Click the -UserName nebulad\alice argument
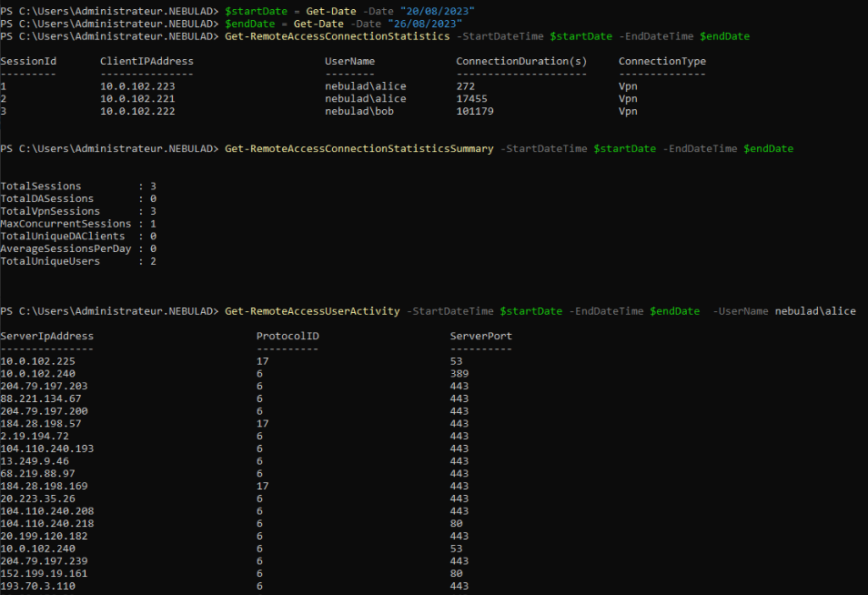 point(784,311)
